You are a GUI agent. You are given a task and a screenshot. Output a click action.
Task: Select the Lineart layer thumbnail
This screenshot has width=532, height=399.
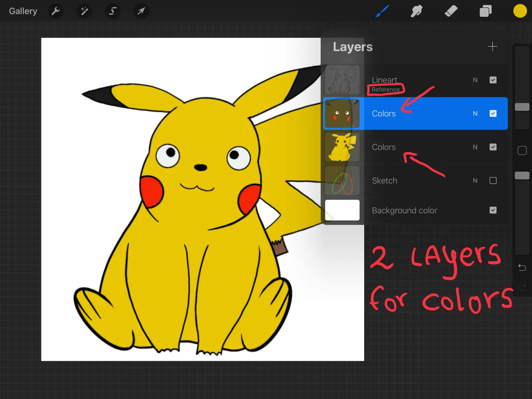click(x=342, y=80)
